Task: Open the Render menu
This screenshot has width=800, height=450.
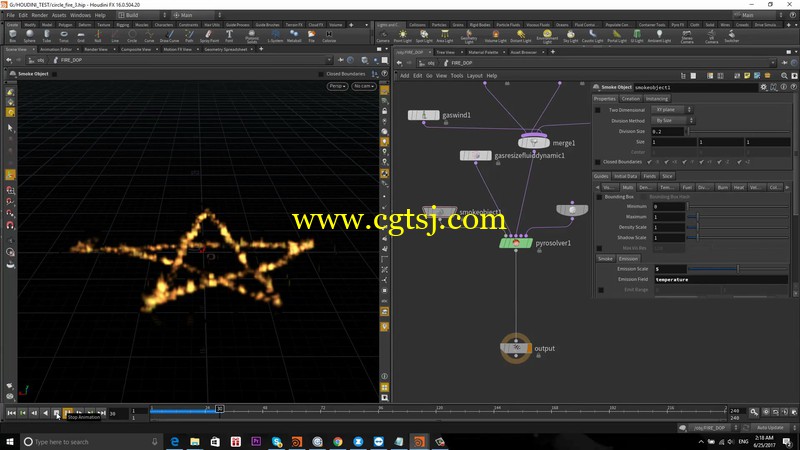Action: (39, 15)
